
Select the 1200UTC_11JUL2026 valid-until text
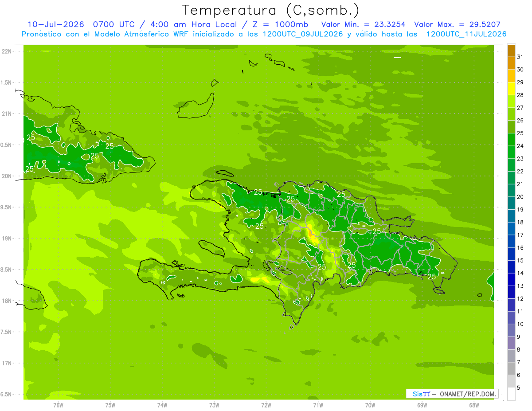466,34
